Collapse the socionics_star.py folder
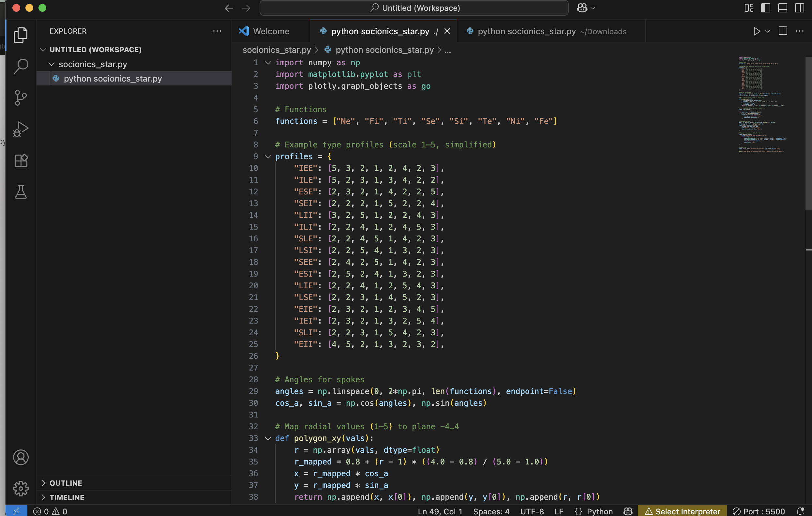The width and height of the screenshot is (812, 516). (52, 64)
